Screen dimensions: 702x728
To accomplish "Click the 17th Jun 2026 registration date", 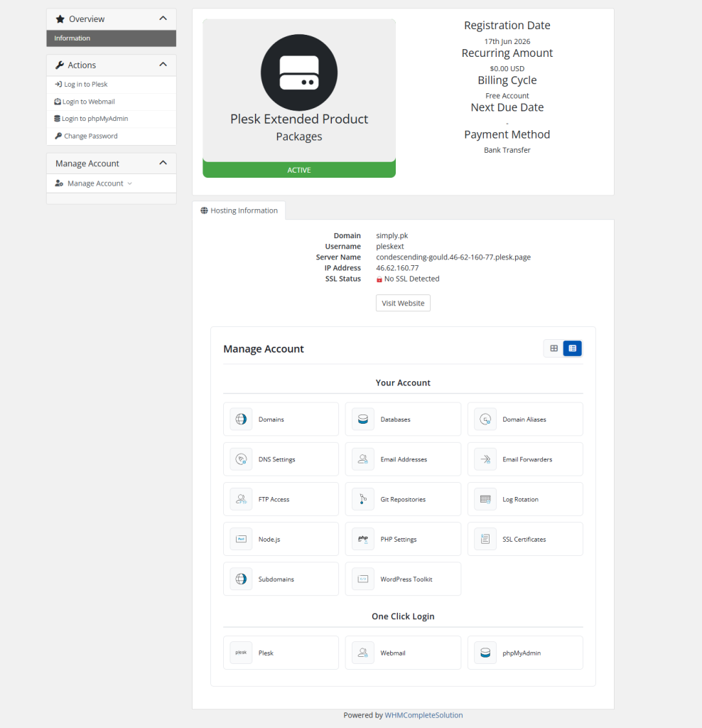I will coord(507,41).
